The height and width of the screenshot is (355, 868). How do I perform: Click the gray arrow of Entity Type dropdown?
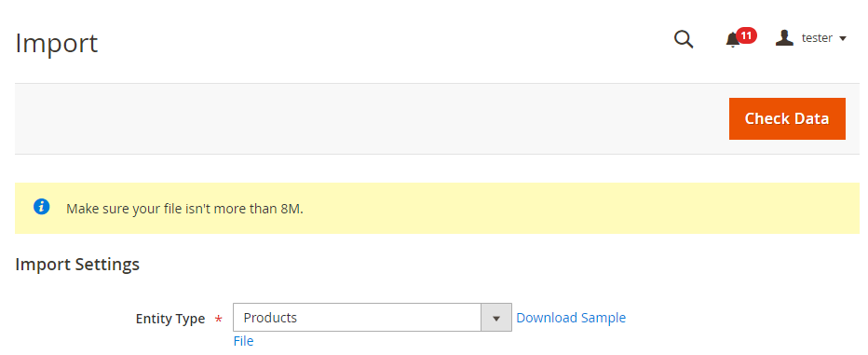[496, 318]
